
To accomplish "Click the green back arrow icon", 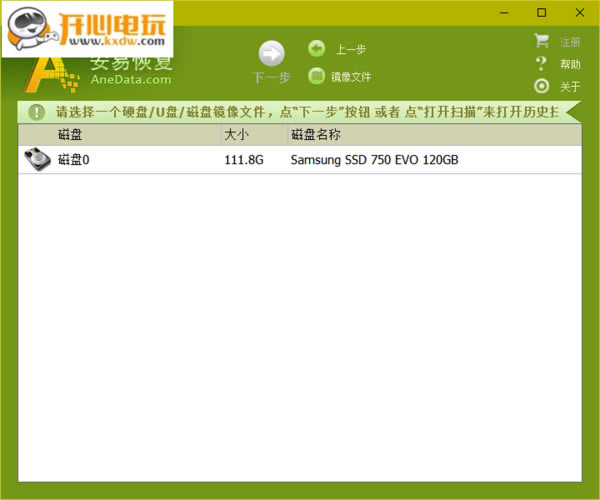I will (316, 49).
